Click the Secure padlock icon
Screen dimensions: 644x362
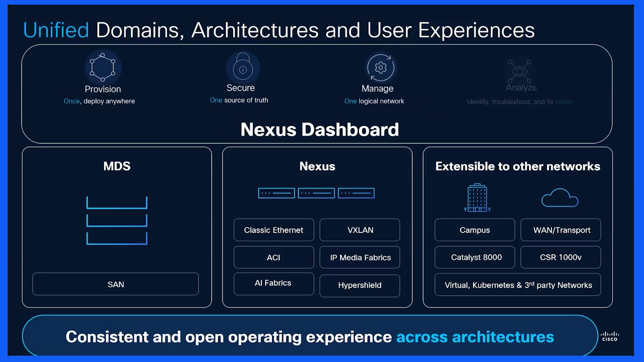(x=243, y=66)
